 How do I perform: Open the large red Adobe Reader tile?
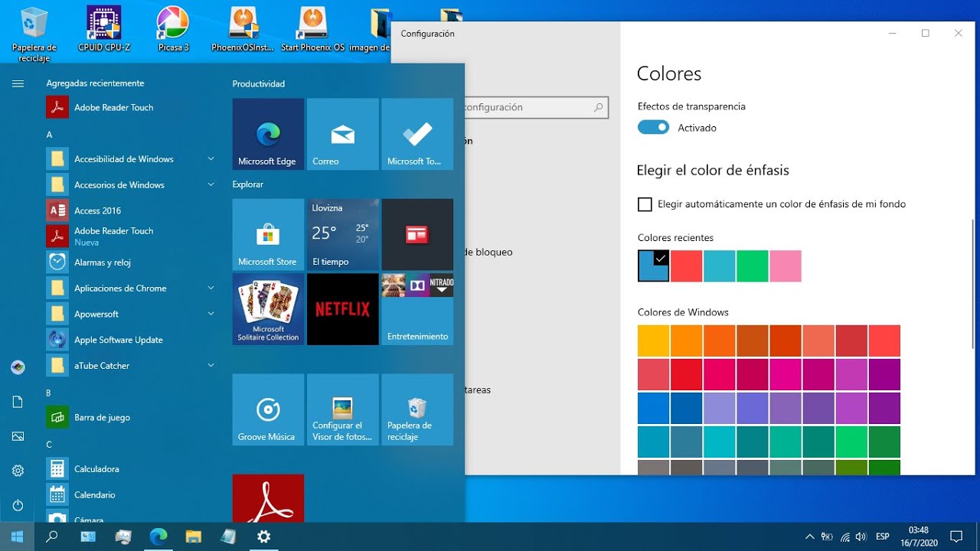click(268, 499)
